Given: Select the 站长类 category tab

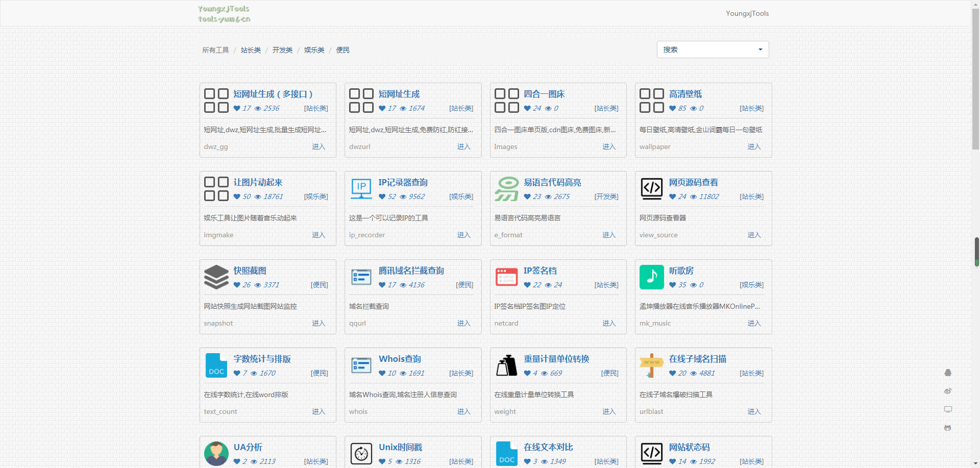Looking at the screenshot, I should 251,50.
